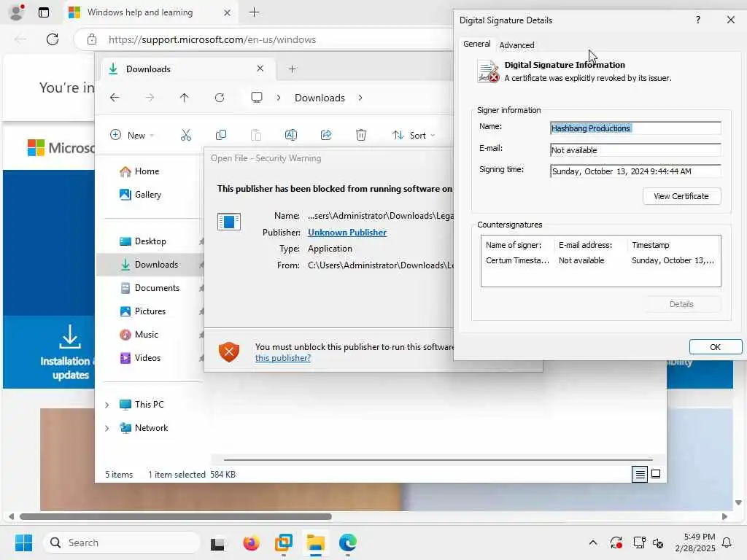
Task: Click the Unknown Publisher link
Action: point(347,233)
